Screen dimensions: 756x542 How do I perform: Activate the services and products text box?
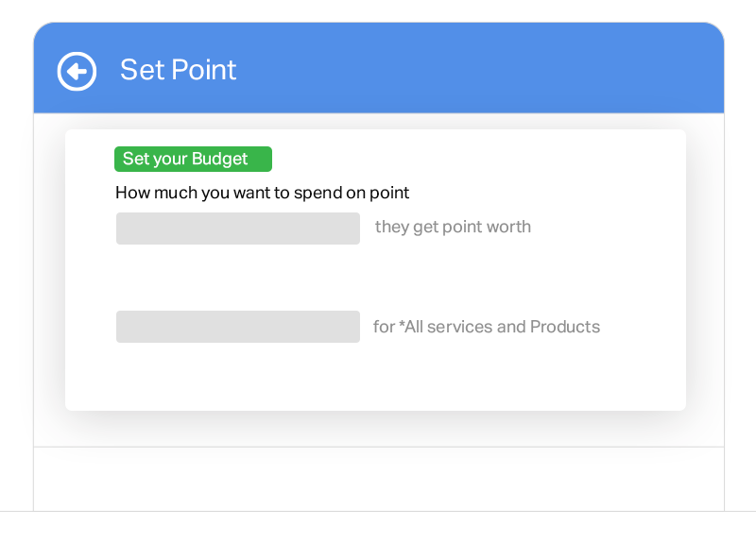238,327
